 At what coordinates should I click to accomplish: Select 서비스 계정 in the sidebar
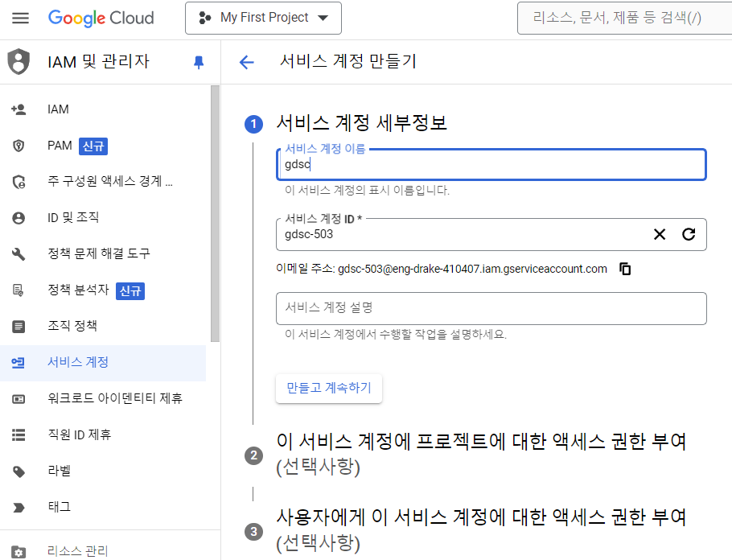click(103, 363)
